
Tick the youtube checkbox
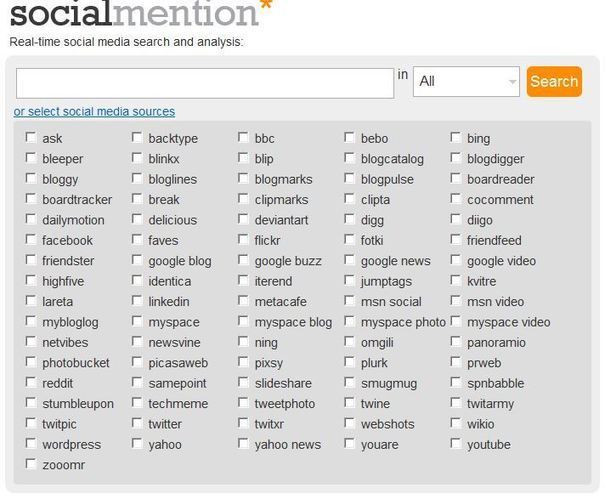(x=456, y=444)
